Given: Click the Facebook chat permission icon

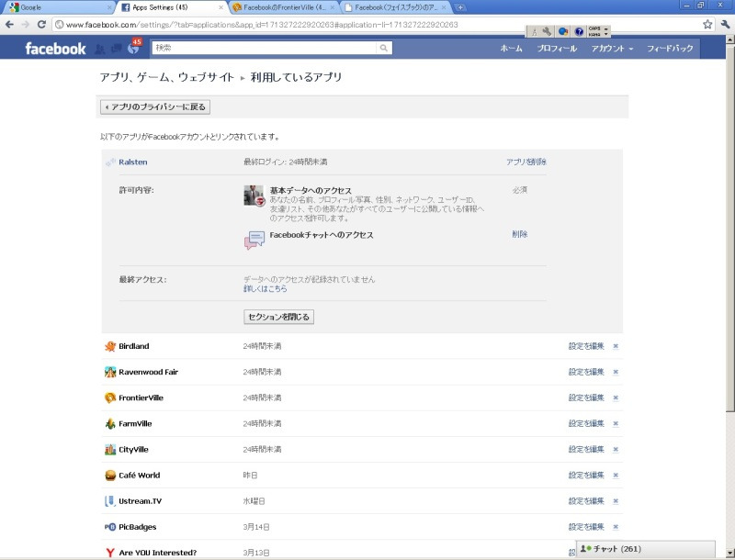Looking at the screenshot, I should click(254, 240).
